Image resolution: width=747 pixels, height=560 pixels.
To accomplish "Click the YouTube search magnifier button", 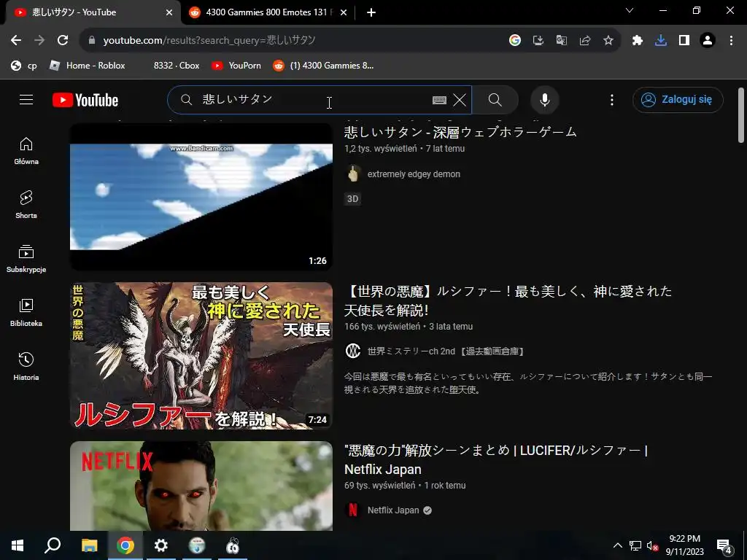I will 495,100.
